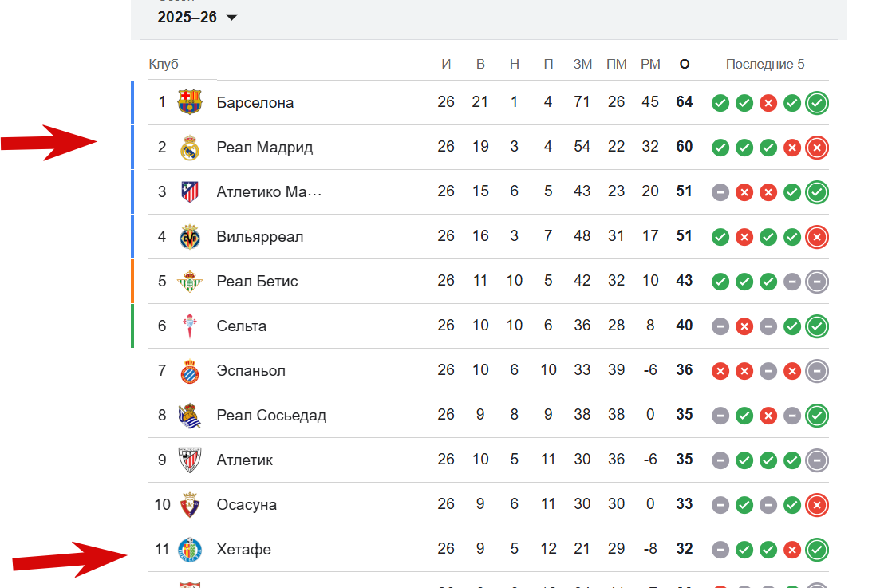Open the Хетафе team link
The height and width of the screenshot is (588, 884).
click(243, 550)
